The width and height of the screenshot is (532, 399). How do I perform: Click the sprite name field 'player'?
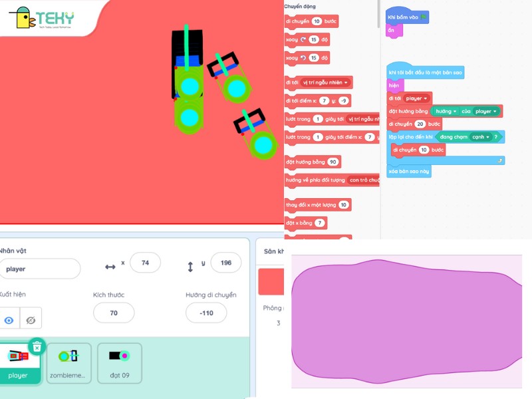[x=40, y=269]
